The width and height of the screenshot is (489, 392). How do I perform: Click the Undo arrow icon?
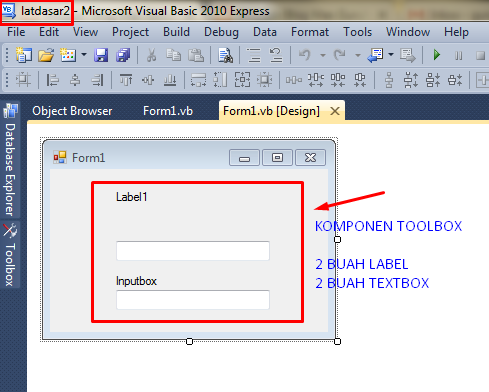pos(305,55)
